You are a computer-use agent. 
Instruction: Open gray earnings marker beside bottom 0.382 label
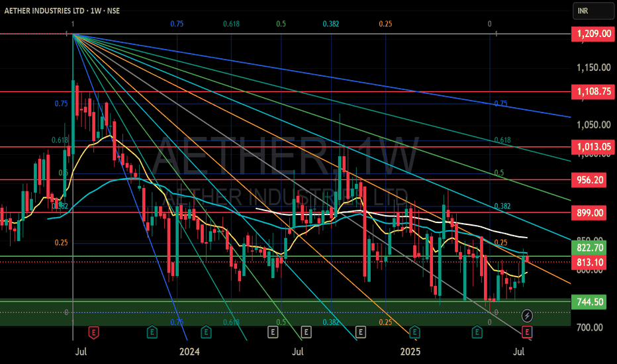pyautogui.click(x=360, y=332)
